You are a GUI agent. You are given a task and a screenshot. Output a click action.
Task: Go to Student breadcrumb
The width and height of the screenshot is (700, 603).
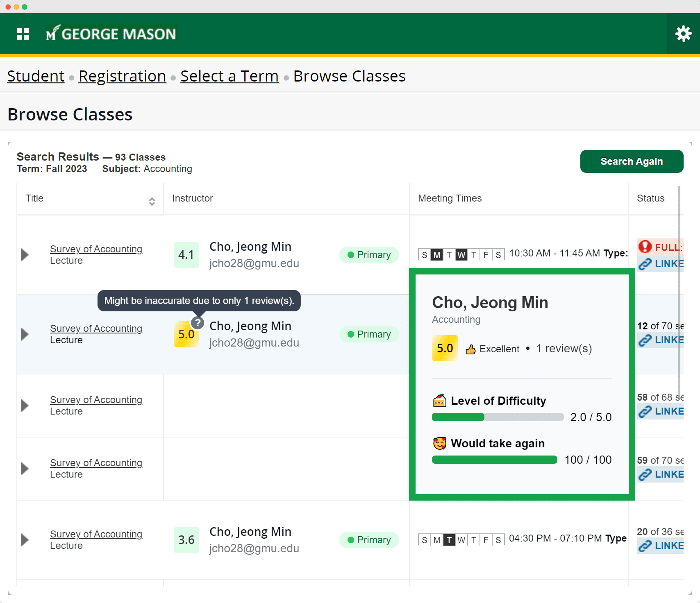point(36,76)
